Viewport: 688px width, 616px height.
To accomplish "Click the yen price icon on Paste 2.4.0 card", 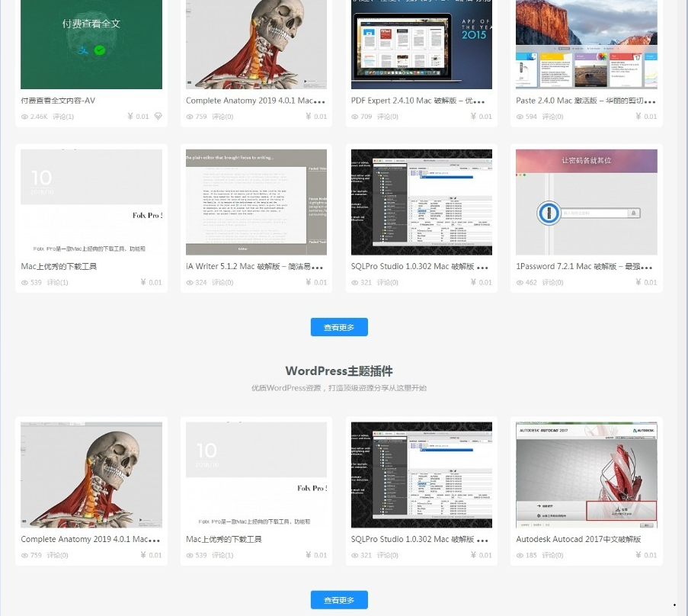I will (x=638, y=117).
